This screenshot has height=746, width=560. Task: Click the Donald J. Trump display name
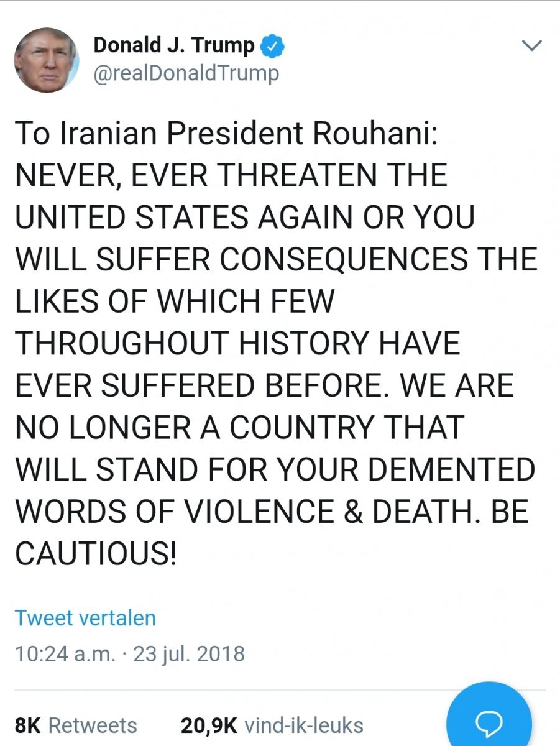(x=174, y=45)
